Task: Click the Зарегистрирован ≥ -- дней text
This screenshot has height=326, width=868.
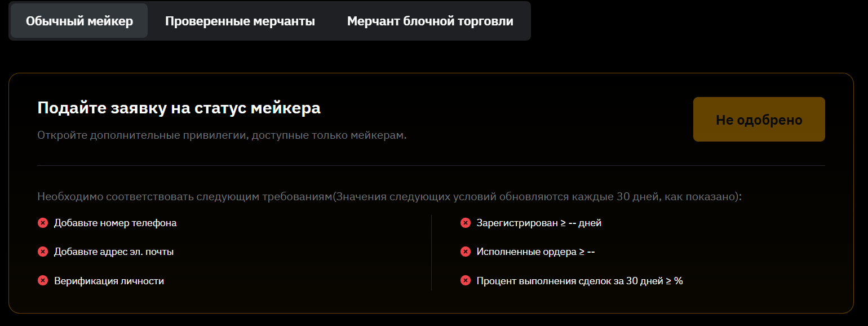Action: (539, 223)
